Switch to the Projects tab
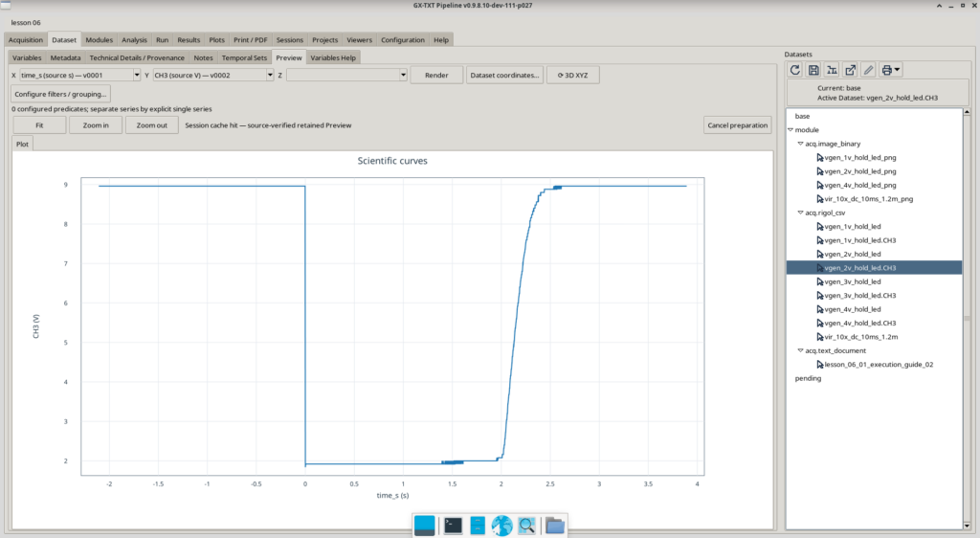Viewport: 980px width, 538px height. pos(325,40)
